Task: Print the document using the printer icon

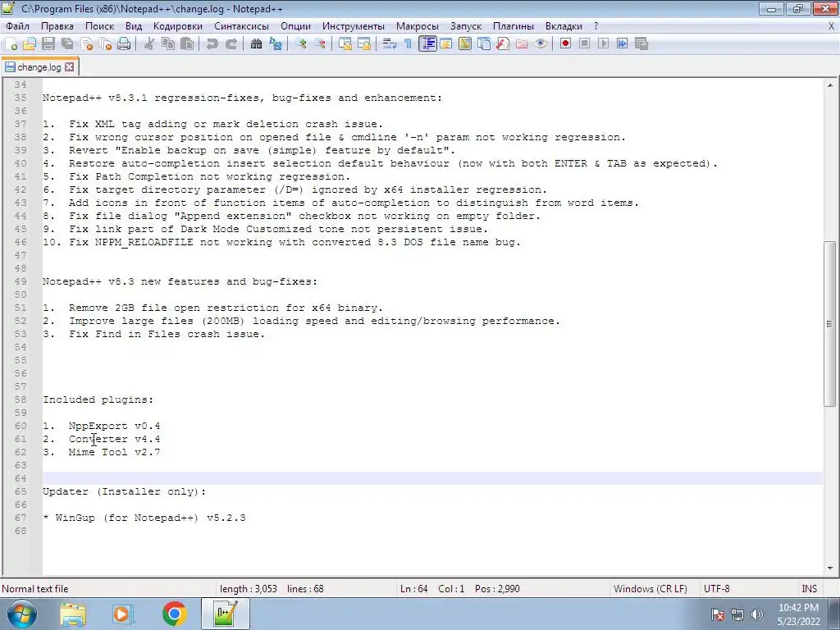Action: coord(124,44)
